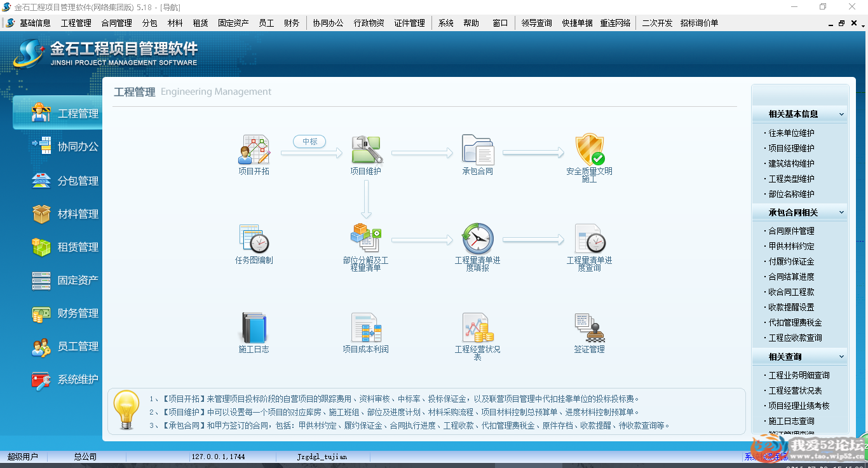Open the 行政物资 menu
Screen dimensions: 868x468
tap(369, 23)
